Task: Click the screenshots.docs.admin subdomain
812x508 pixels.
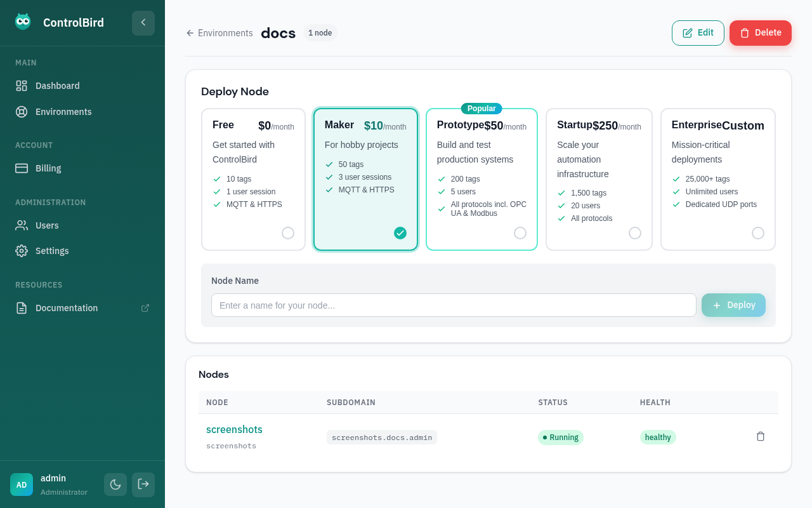Action: point(382,438)
